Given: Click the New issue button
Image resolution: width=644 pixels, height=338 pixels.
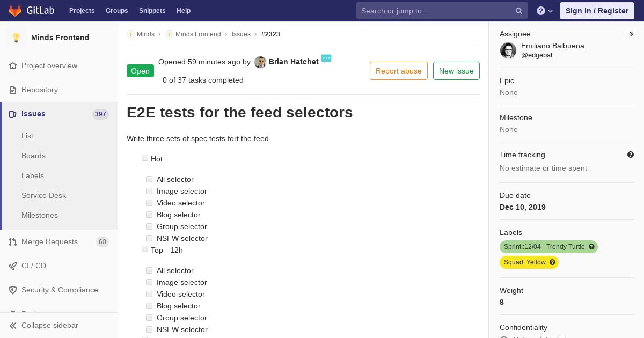Looking at the screenshot, I should point(456,71).
